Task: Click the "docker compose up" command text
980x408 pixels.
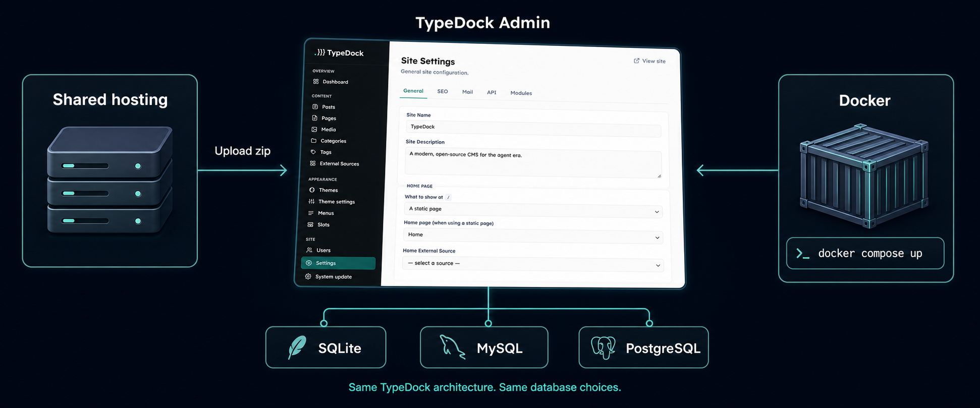Action: pyautogui.click(x=870, y=253)
